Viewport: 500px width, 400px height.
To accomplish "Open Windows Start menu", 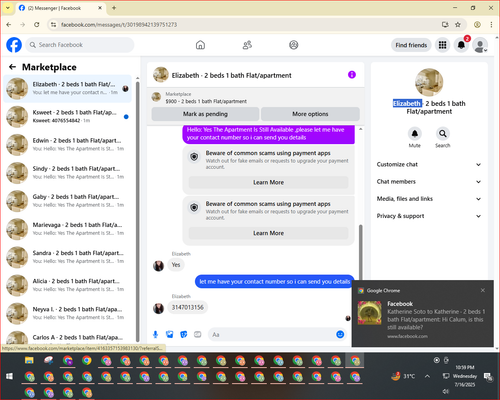I will coord(9,376).
